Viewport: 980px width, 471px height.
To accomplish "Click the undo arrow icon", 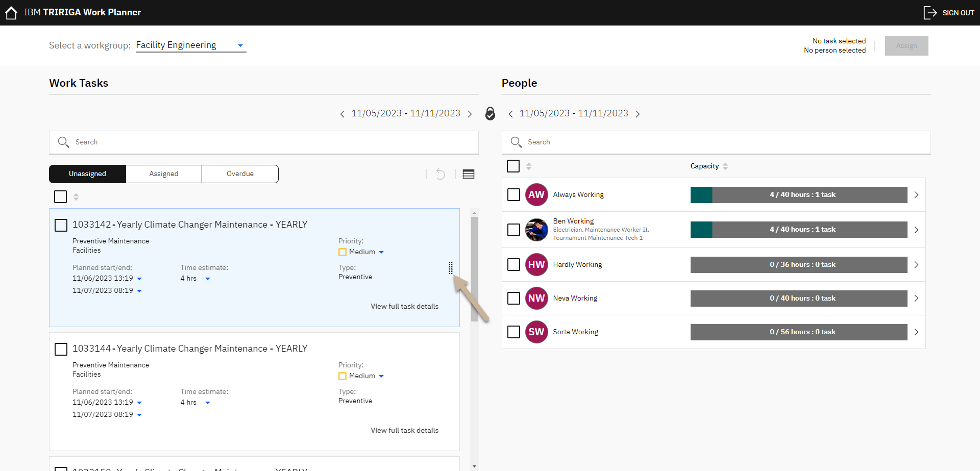I will (440, 174).
